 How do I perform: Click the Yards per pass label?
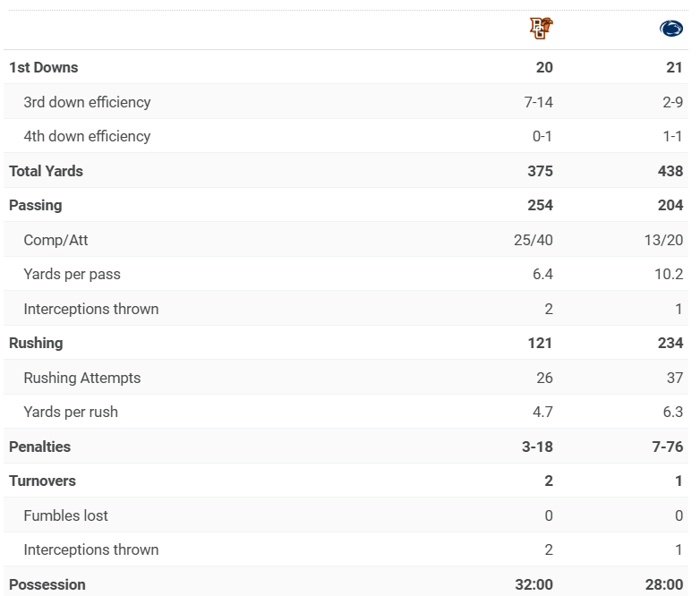(72, 275)
